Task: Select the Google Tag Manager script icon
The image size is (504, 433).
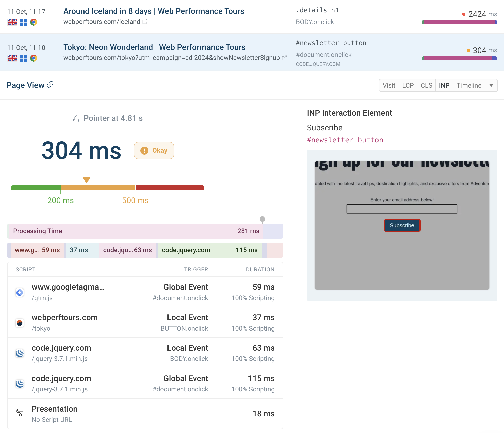Action: pyautogui.click(x=20, y=292)
